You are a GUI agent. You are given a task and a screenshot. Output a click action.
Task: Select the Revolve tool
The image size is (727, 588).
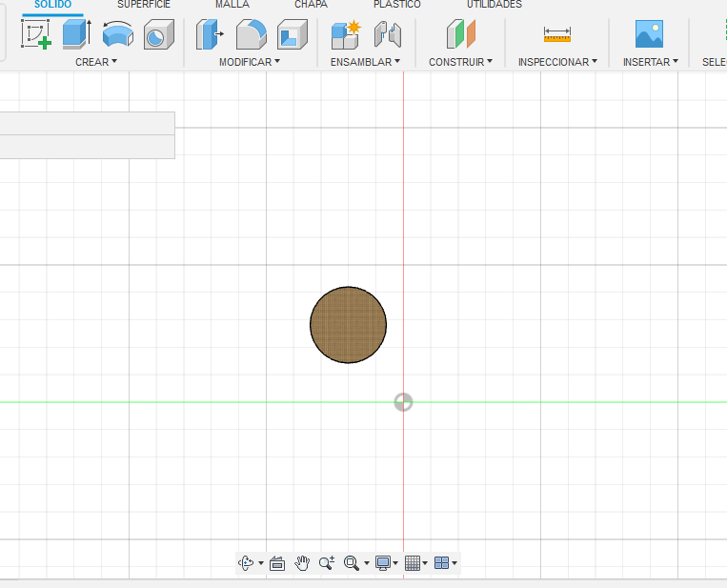point(118,34)
